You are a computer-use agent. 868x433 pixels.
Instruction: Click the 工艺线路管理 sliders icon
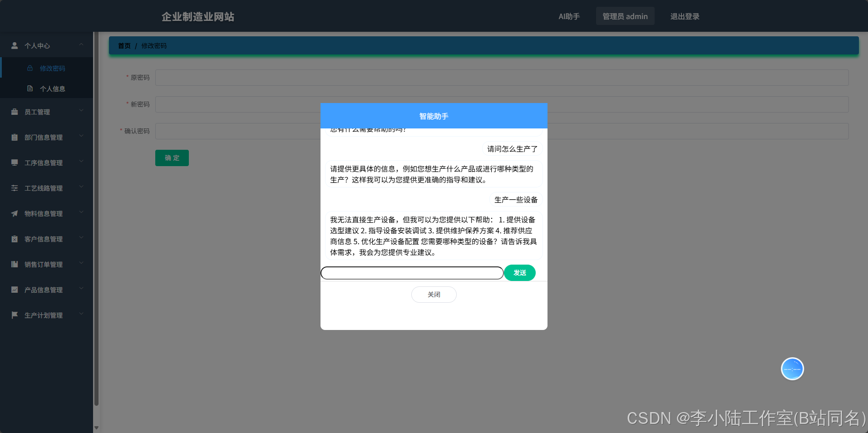pos(14,188)
